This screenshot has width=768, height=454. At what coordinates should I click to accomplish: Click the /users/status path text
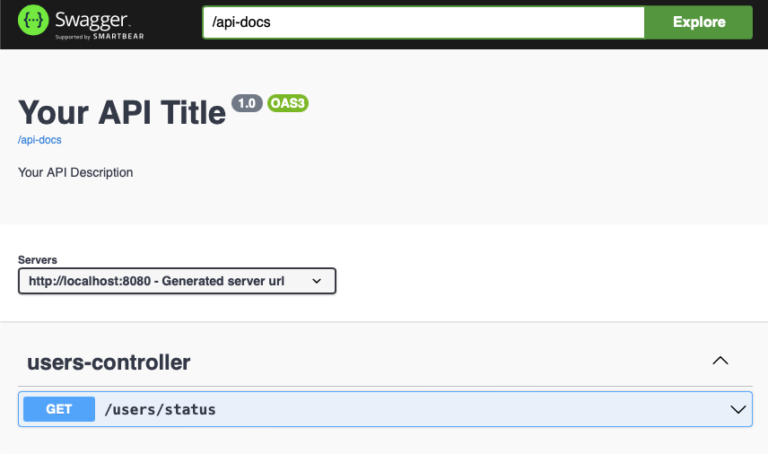160,409
